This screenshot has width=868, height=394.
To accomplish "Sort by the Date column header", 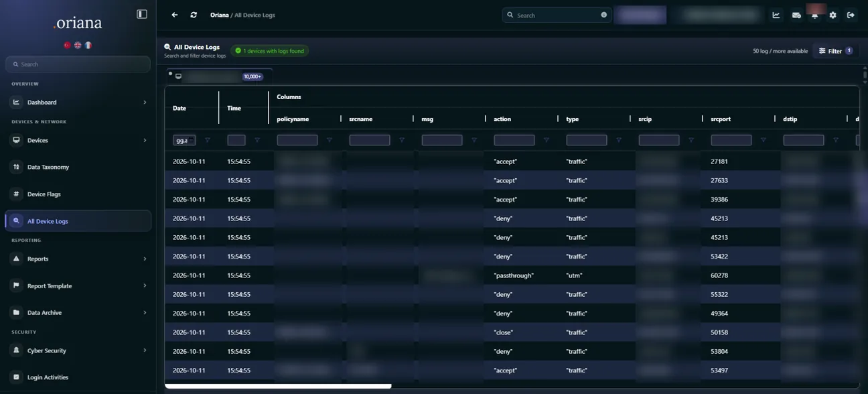I will click(179, 108).
